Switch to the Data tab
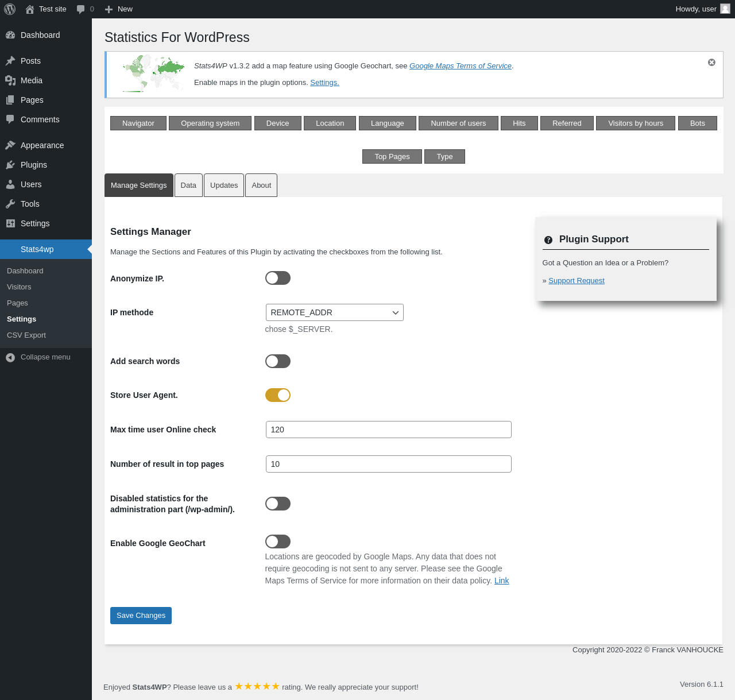Screen dimensions: 735x700 188,185
